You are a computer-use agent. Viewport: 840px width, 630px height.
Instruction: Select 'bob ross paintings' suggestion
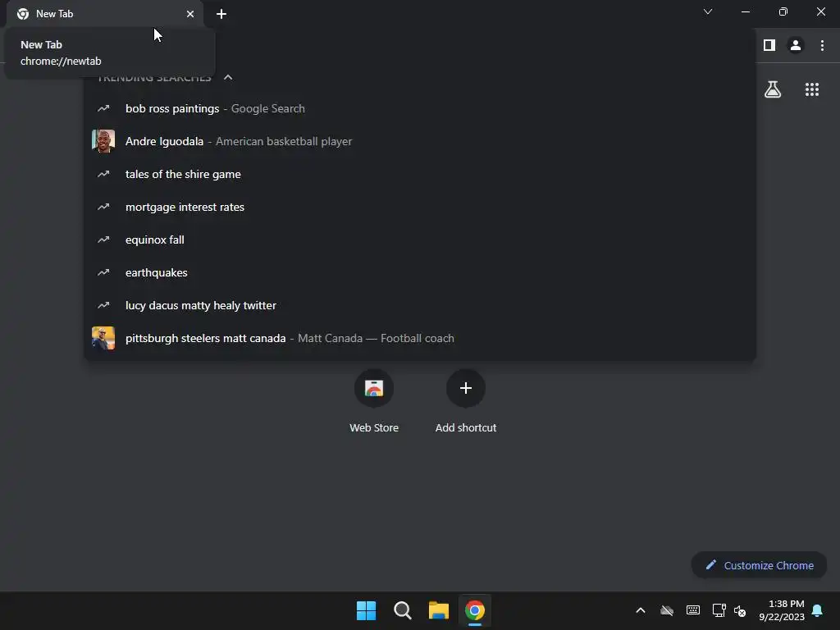point(420,109)
